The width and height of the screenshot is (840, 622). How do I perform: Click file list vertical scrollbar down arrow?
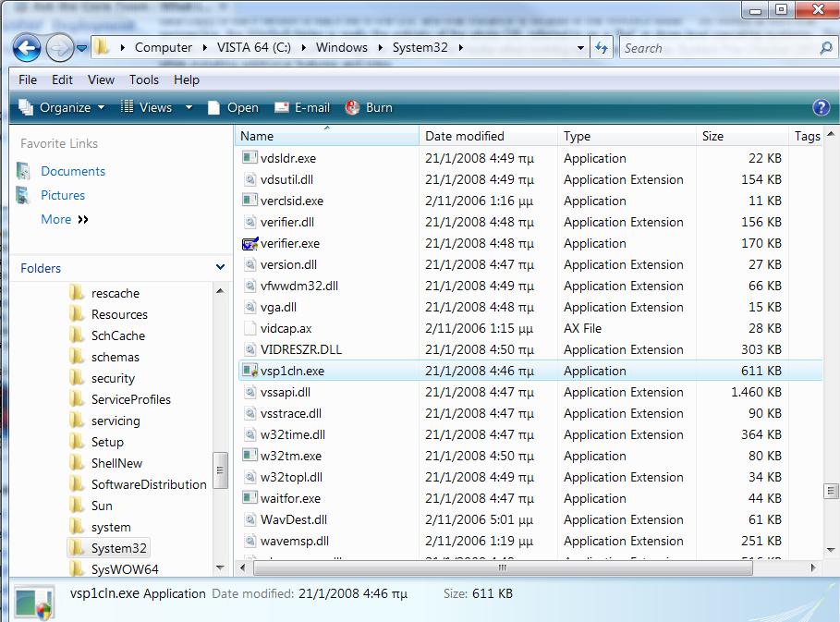pyautogui.click(x=831, y=550)
